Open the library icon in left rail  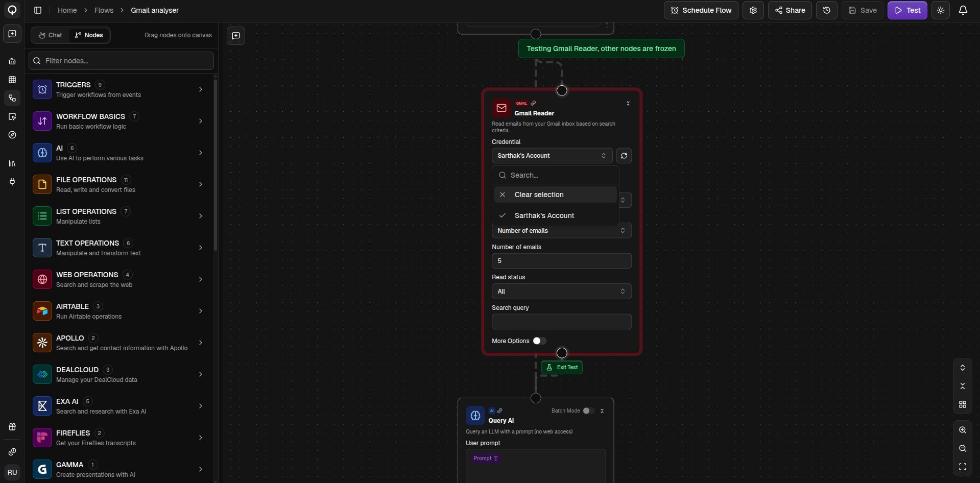12,163
